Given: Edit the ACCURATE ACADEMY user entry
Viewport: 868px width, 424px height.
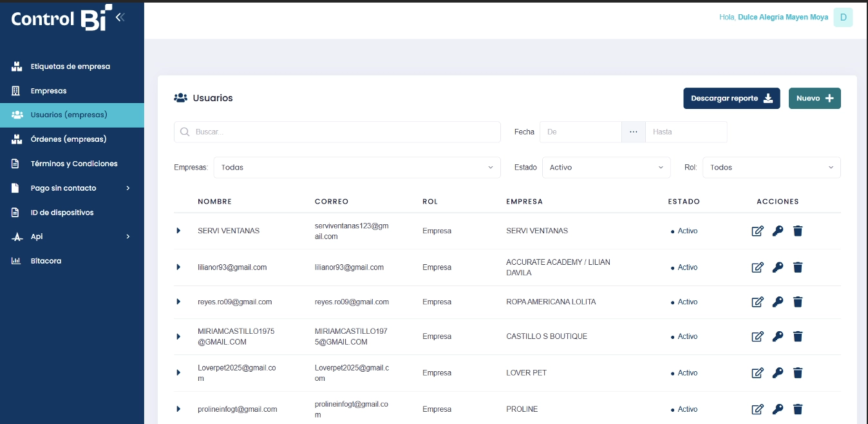Looking at the screenshot, I should [757, 267].
